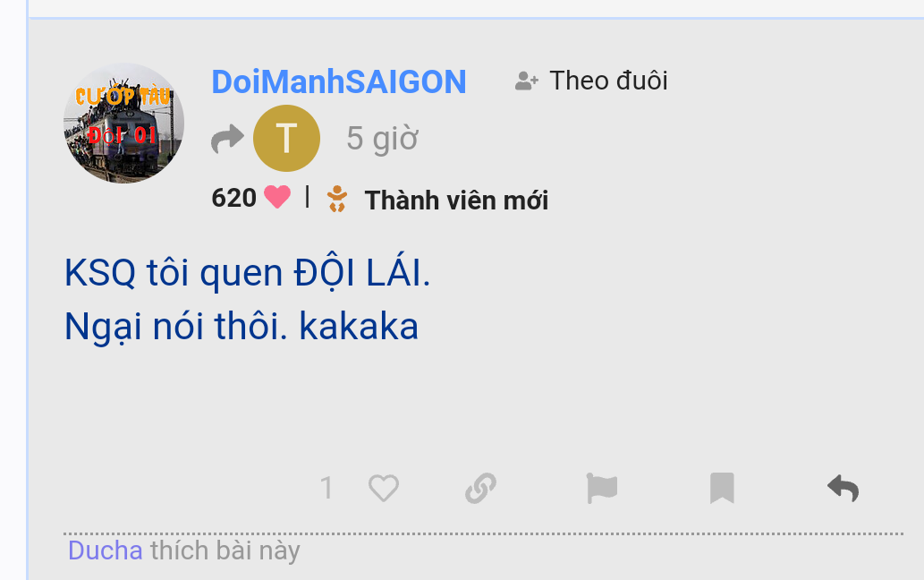Open the DoiManhSAIGON profile link

click(339, 81)
